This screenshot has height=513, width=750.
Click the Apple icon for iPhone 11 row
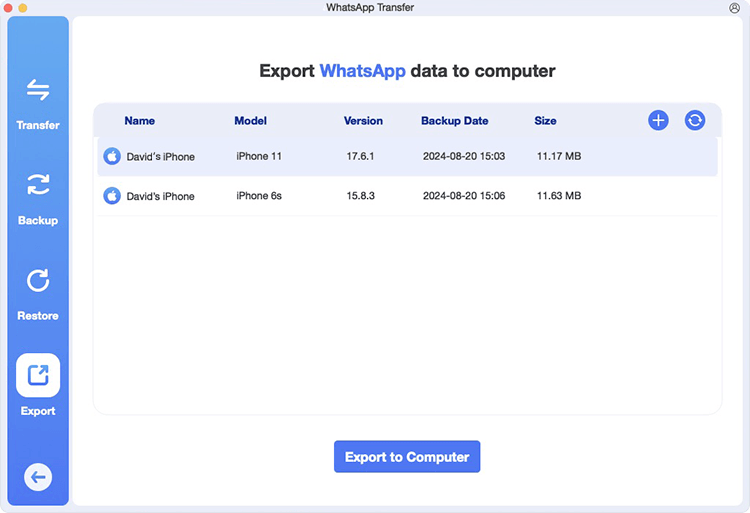(x=112, y=156)
